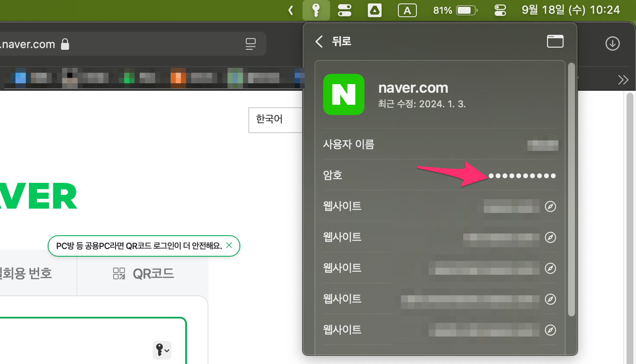Expand Safari bookmarks overflow chevrons
The height and width of the screenshot is (364, 636).
click(x=623, y=80)
